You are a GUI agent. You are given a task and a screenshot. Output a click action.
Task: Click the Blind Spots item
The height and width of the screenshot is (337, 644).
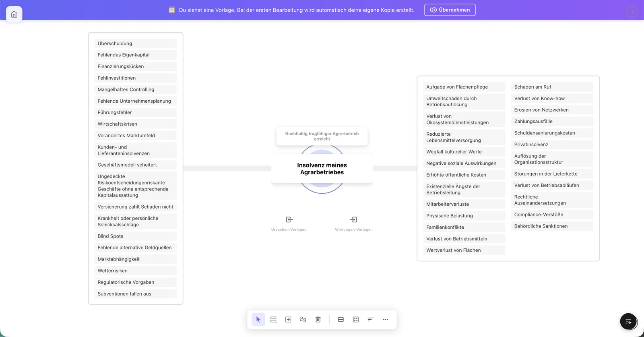136,236
